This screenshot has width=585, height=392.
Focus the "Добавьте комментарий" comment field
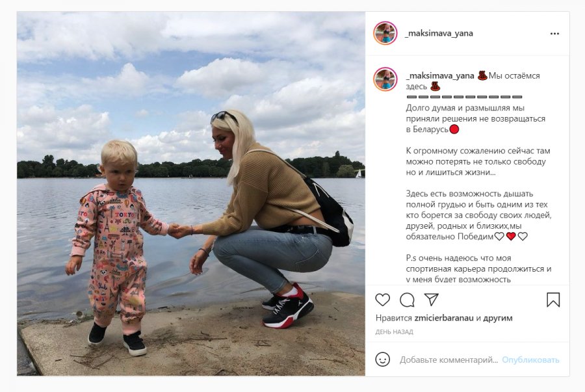pos(448,360)
